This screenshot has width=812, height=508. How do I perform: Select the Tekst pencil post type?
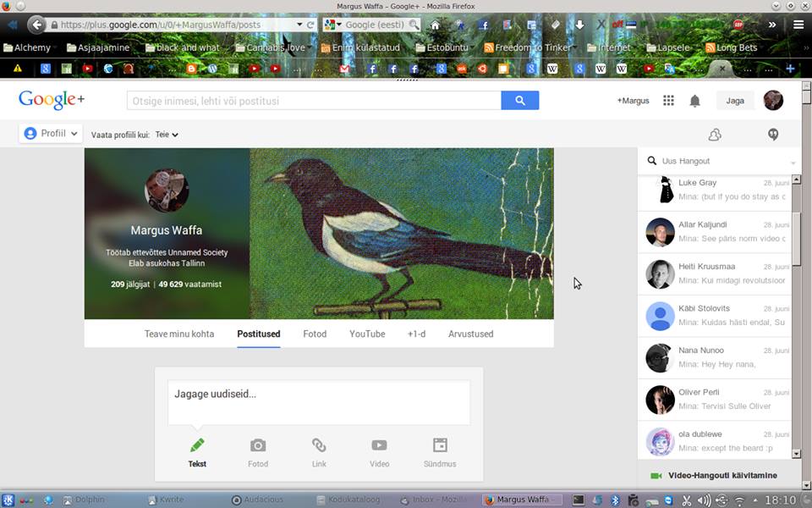(x=197, y=452)
